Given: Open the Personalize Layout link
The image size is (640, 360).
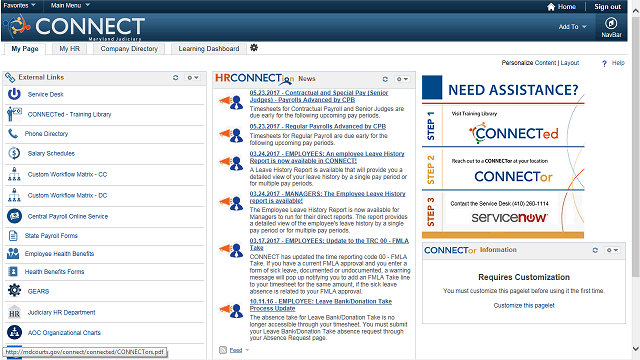Looking at the screenshot, I should click(570, 63).
